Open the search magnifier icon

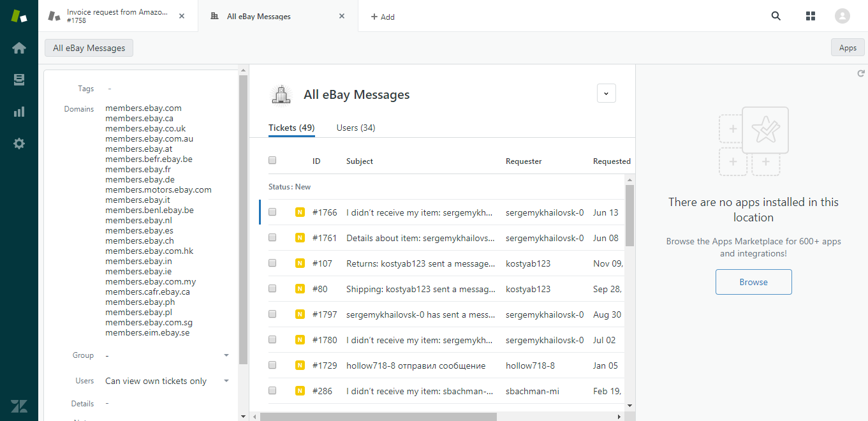[776, 16]
